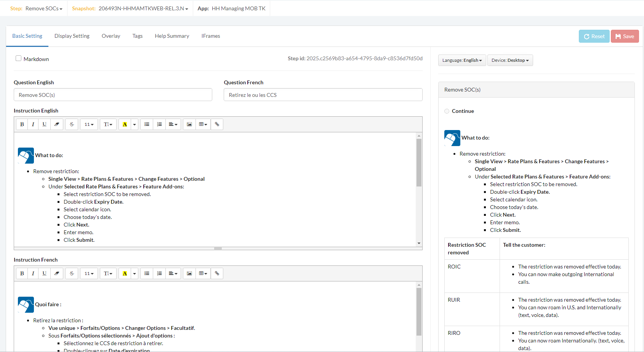Switch to Display Setting tab

pos(72,36)
